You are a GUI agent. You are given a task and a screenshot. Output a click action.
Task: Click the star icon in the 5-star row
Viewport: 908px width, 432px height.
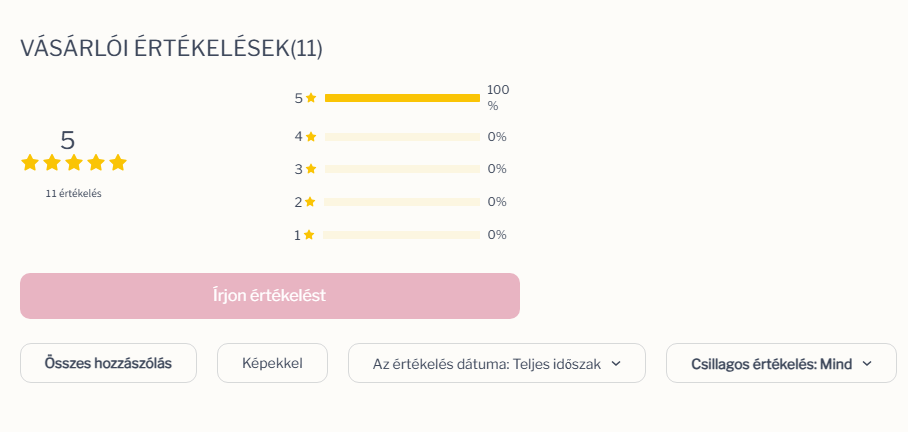click(311, 98)
